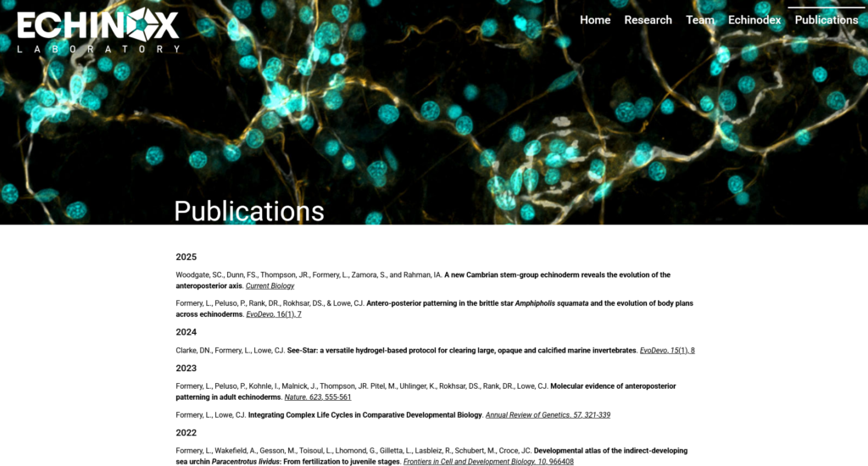The height and width of the screenshot is (466, 868).
Task: Click the 2024 year heading
Action: click(186, 332)
